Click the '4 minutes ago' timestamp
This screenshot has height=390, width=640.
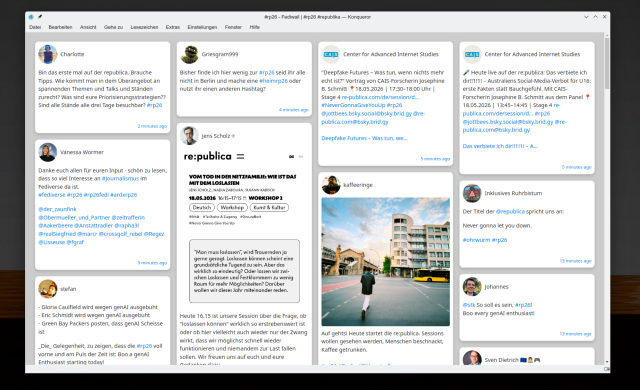pos(293,110)
